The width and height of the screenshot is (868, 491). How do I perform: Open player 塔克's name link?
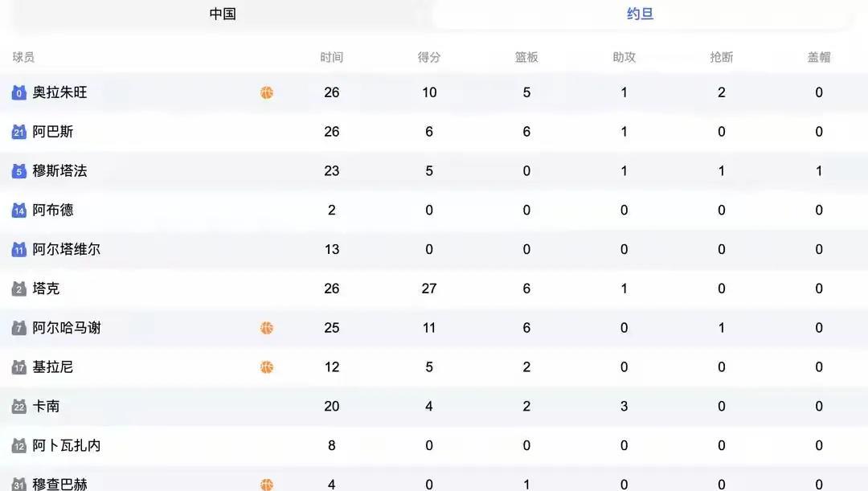46,288
